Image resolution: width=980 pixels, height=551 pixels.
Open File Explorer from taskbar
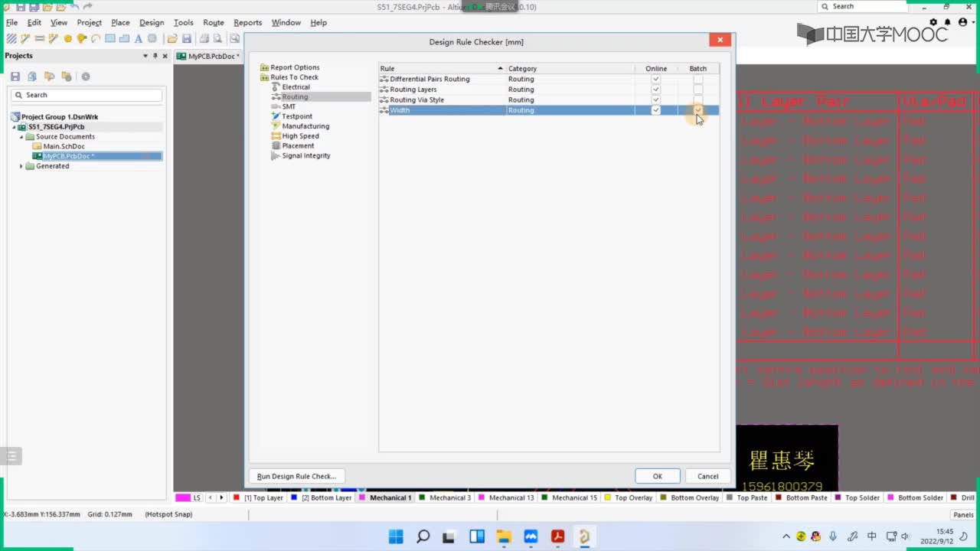(504, 536)
